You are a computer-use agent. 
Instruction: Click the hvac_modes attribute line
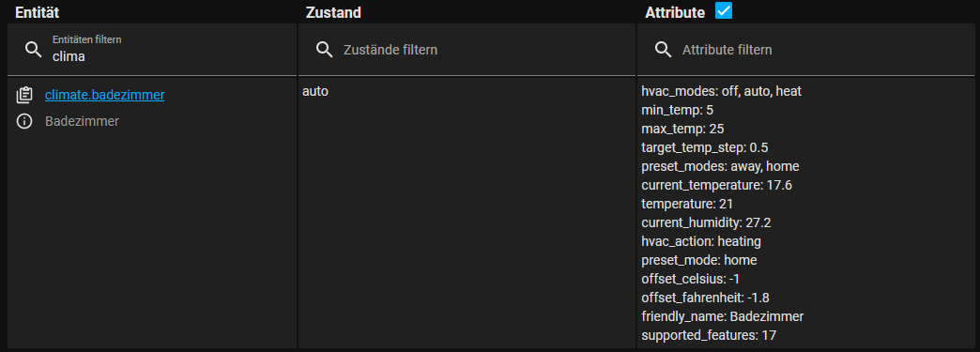point(721,91)
